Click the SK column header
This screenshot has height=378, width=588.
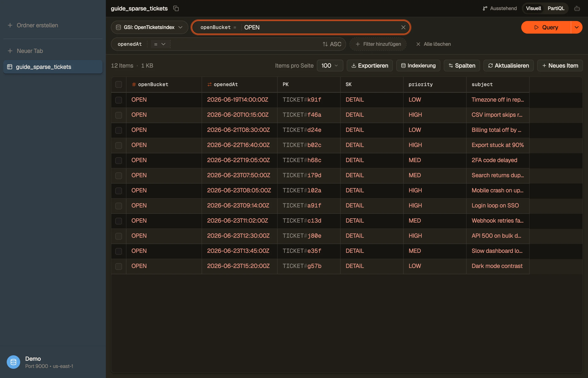point(372,84)
